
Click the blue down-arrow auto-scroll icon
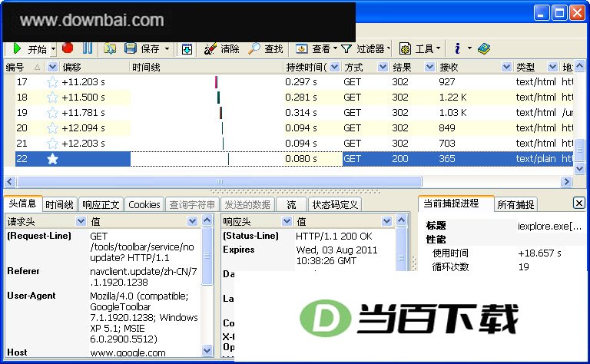click(187, 49)
